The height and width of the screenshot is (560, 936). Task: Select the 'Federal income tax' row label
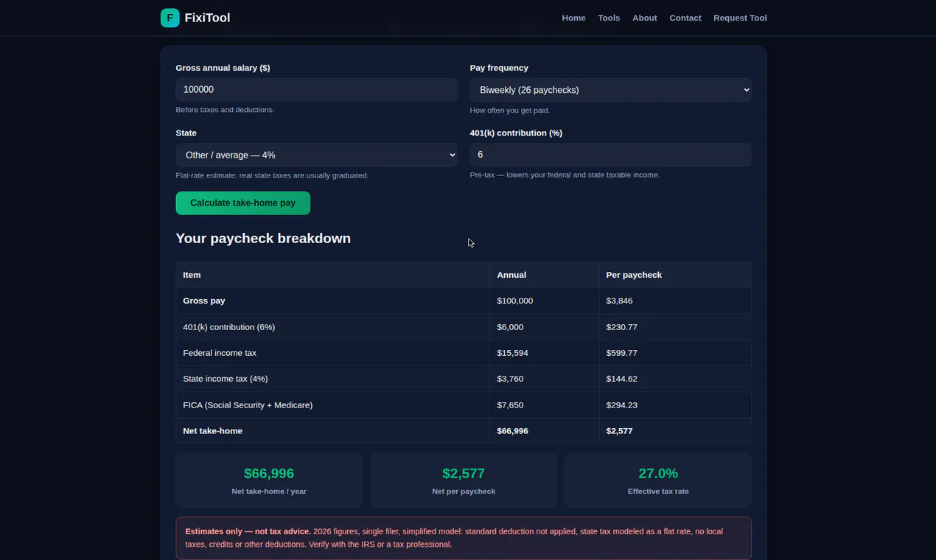[x=220, y=353]
